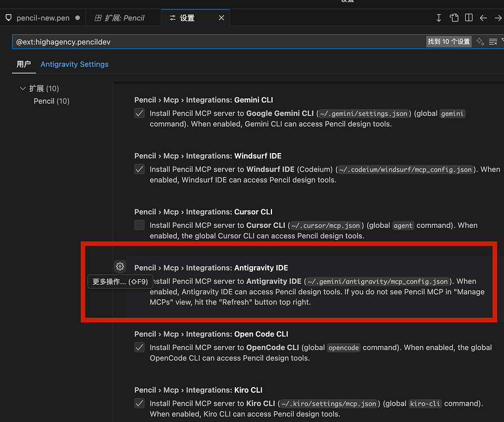Close the 设置 settings tab

(221, 18)
